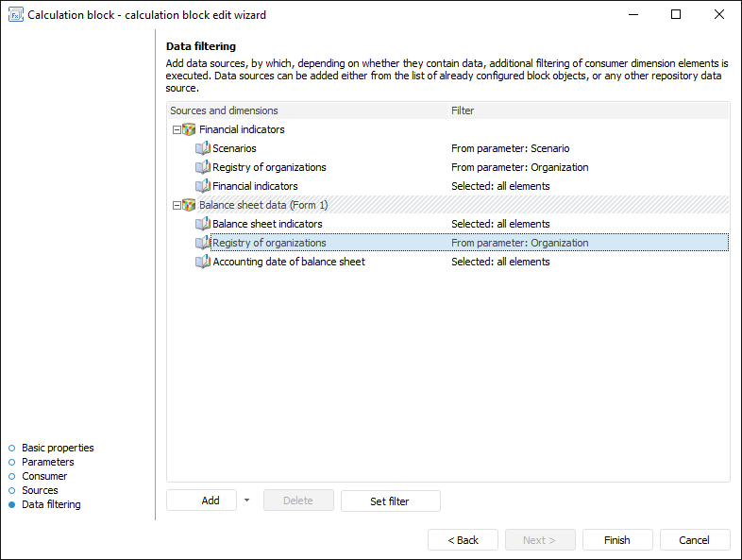
Task: Select the Data filtering wizard page
Action: (51, 504)
